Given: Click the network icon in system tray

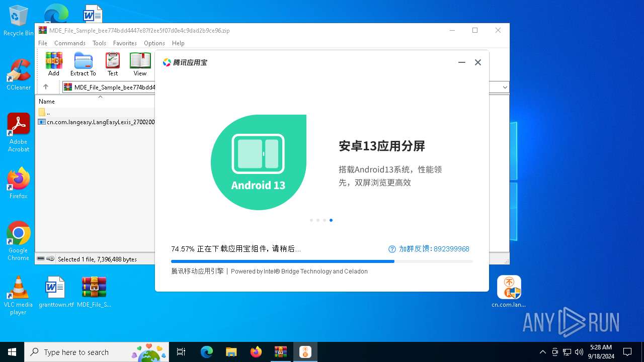Looking at the screenshot, I should [x=567, y=352].
